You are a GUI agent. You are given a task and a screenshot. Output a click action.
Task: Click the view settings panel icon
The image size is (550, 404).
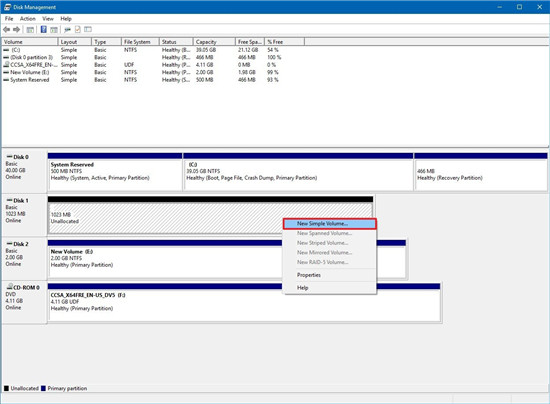(88, 29)
